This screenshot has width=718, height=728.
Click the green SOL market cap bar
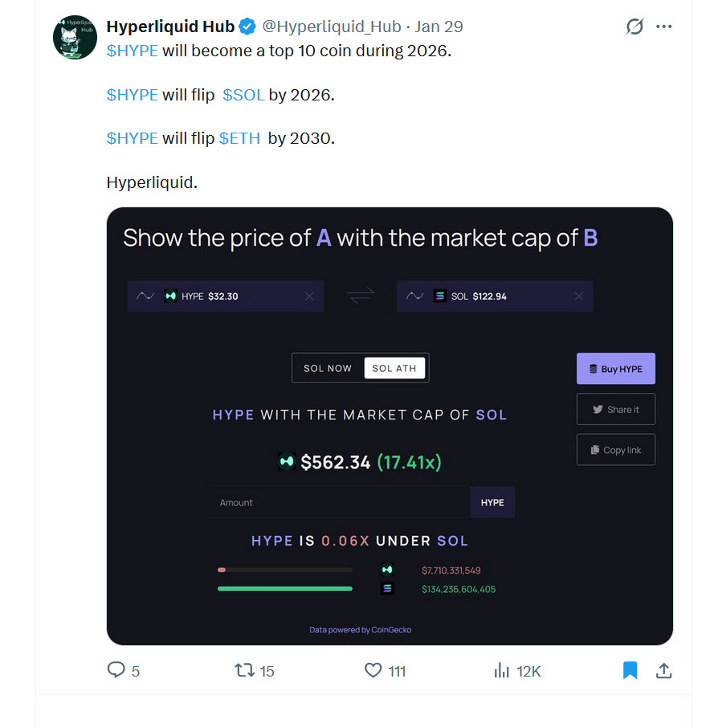pyautogui.click(x=285, y=589)
